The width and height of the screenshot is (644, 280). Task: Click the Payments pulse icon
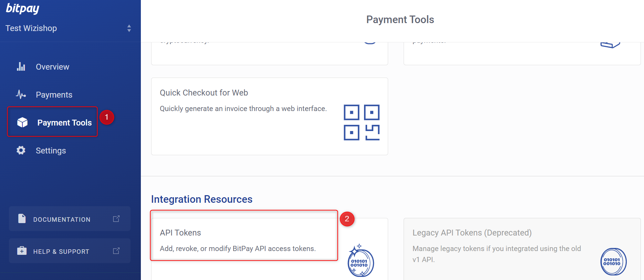pyautogui.click(x=21, y=94)
